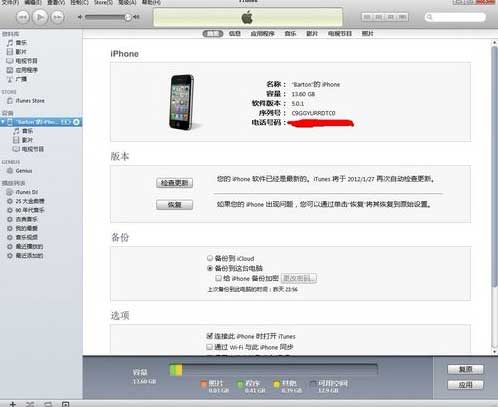Switch to the 音乐 device tab
This screenshot has height=407, width=498.
point(290,33)
